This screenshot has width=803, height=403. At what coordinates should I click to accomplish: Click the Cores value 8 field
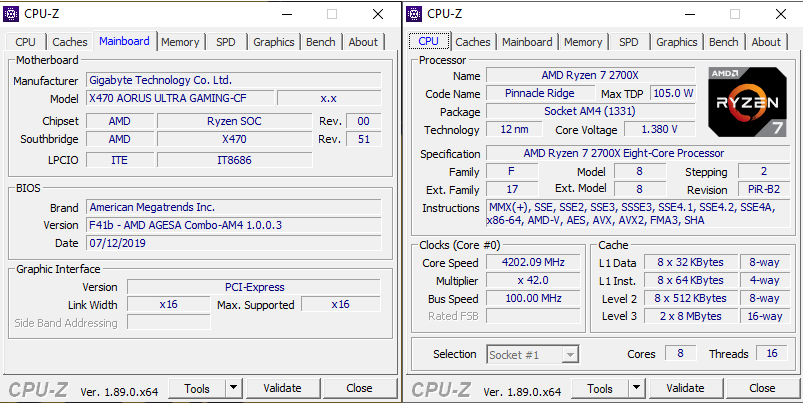[681, 353]
